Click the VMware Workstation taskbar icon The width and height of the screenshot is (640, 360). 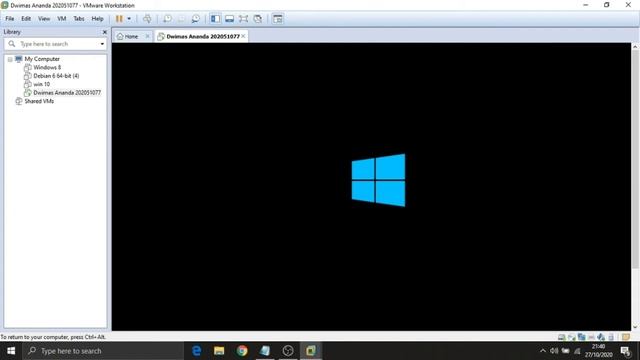(311, 351)
